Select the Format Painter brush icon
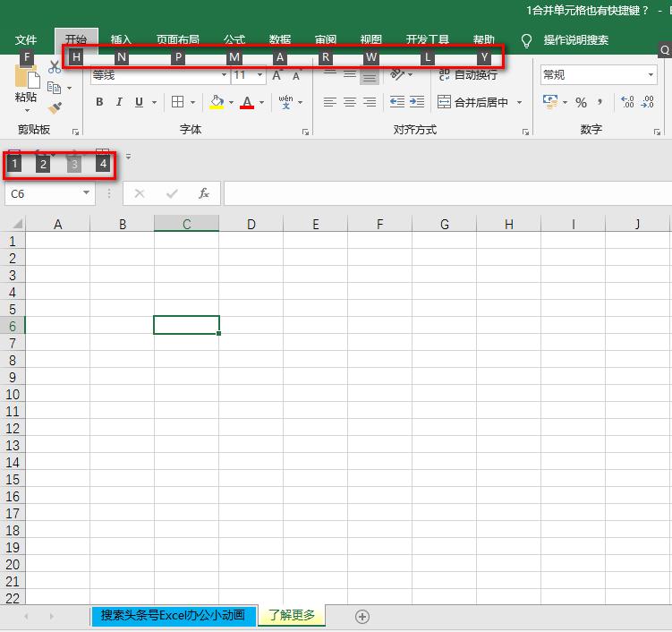This screenshot has width=672, height=632. [55, 108]
